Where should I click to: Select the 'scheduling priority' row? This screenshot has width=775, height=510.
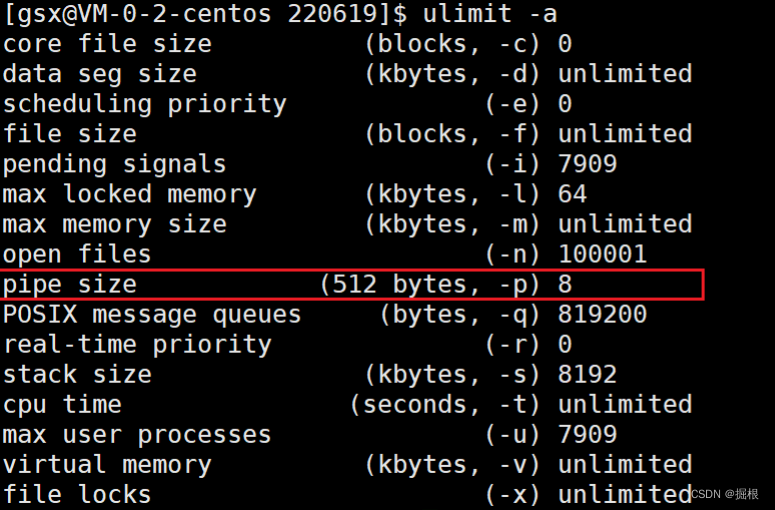pos(287,104)
